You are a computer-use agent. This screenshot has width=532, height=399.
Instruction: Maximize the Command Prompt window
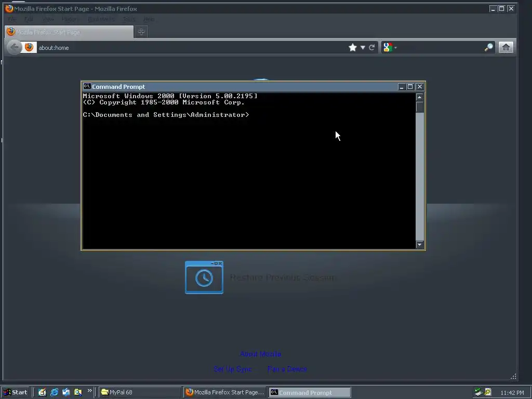[x=410, y=87]
